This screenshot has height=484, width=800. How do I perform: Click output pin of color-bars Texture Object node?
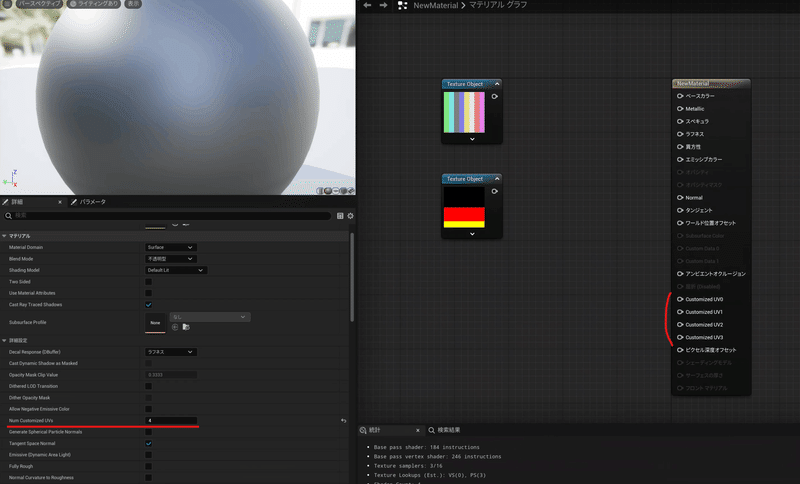(494, 96)
